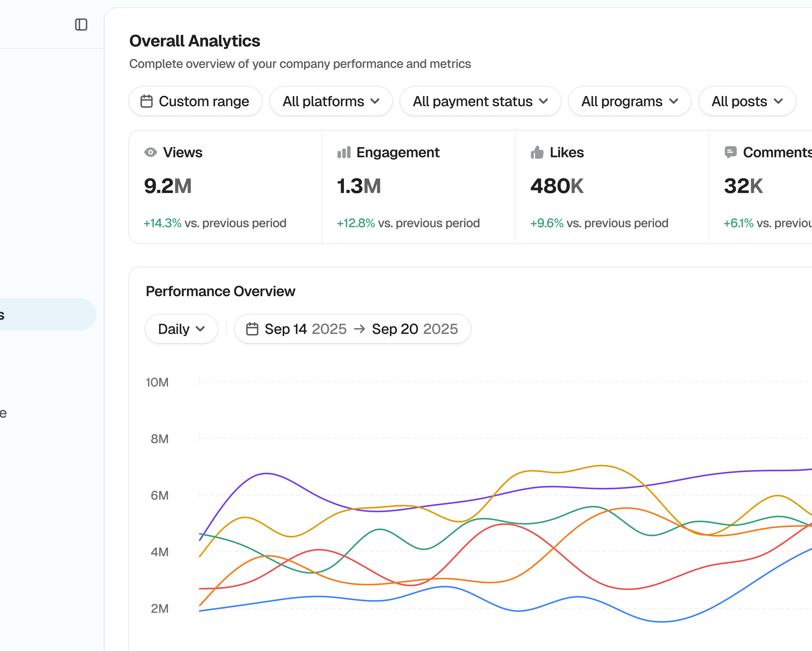This screenshot has height=651, width=812.
Task: Click the arrow between Sep 14 and Sep 20
Action: tap(360, 329)
